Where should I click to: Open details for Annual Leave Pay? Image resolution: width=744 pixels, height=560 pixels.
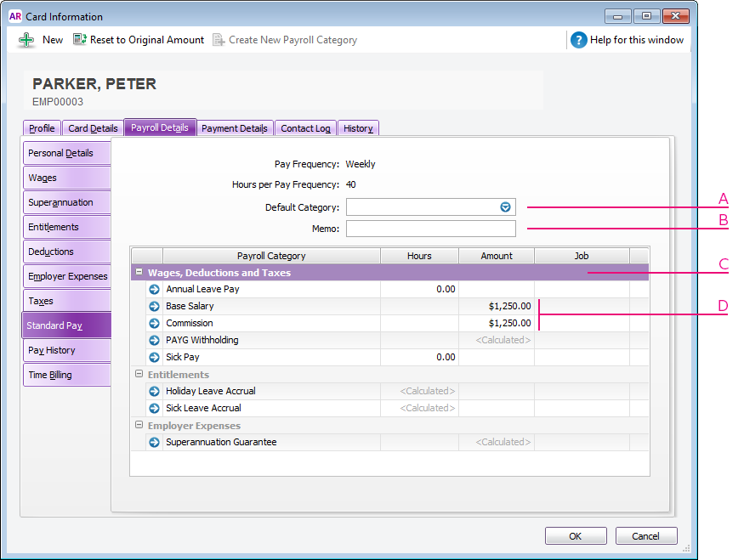tap(154, 289)
